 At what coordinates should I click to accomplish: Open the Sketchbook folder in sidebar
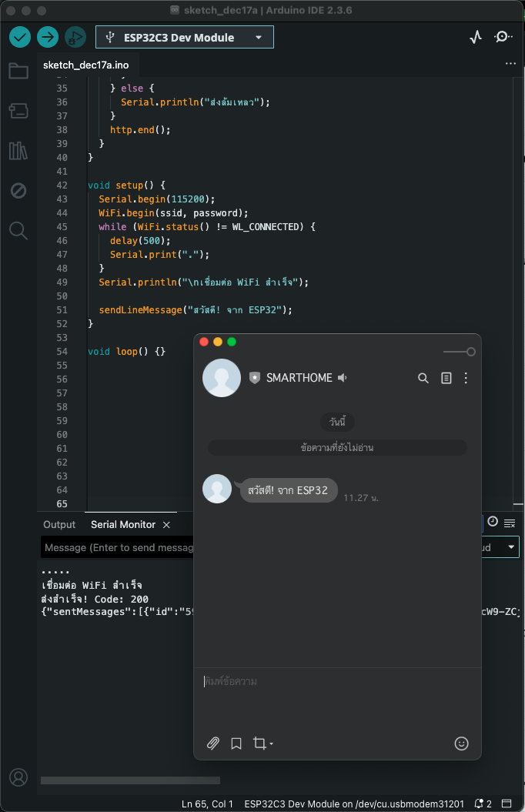[18, 72]
